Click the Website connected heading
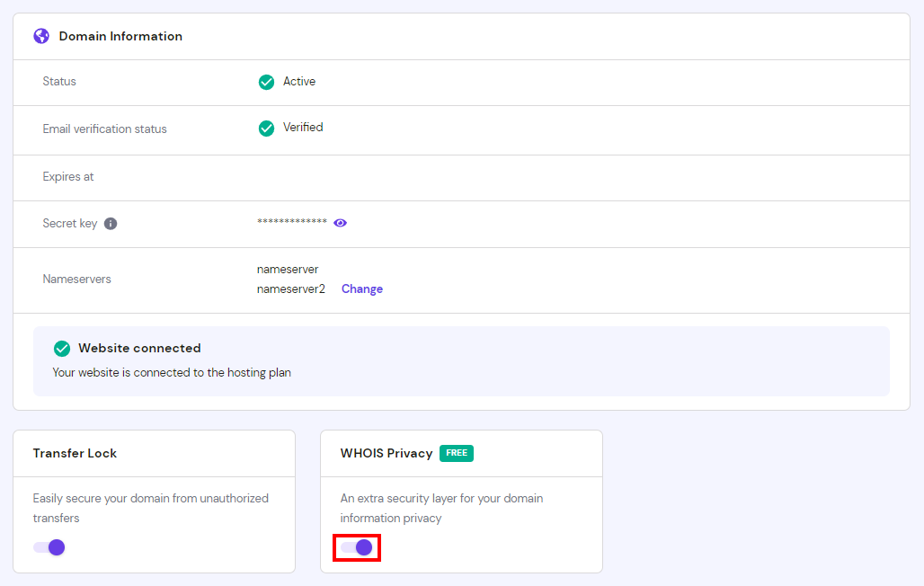Viewport: 924px width, 586px height. pos(139,348)
